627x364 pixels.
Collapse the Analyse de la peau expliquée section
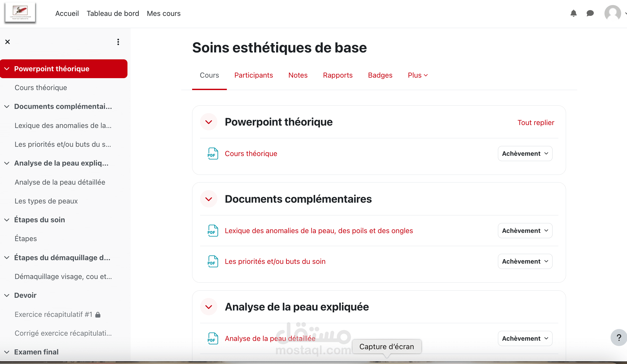click(x=209, y=307)
